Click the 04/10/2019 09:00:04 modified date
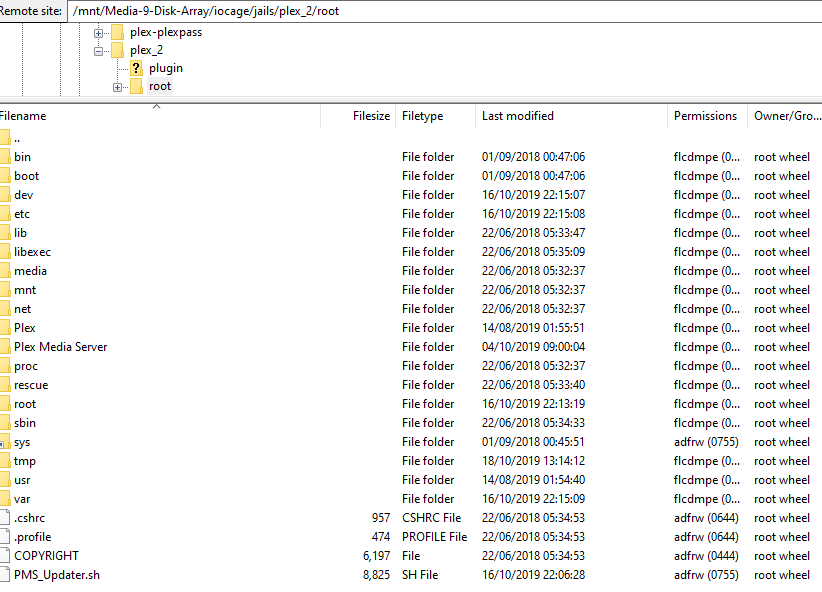This screenshot has width=822, height=592. click(x=533, y=347)
